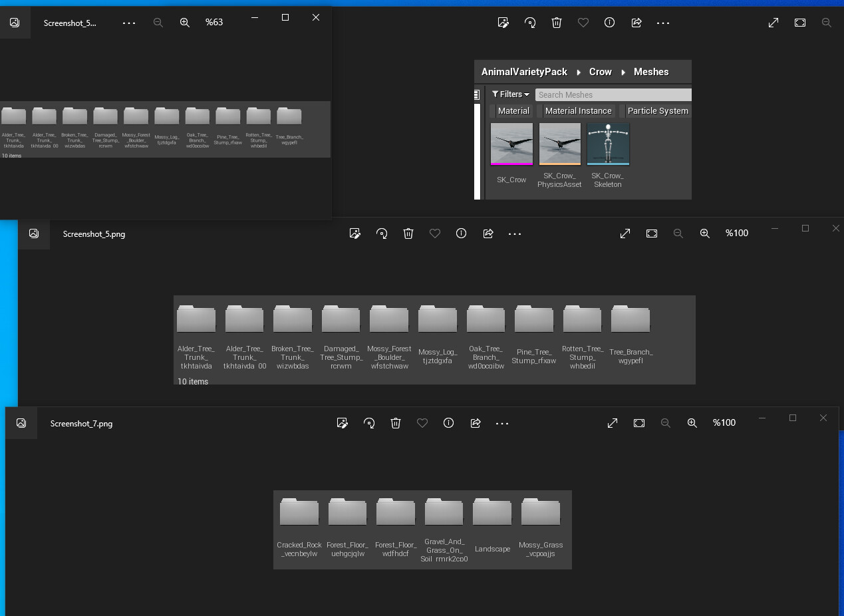Screen dimensions: 844x616
Task: Zoom in on the Screenshot_5.png window at %100
Action: (705, 233)
